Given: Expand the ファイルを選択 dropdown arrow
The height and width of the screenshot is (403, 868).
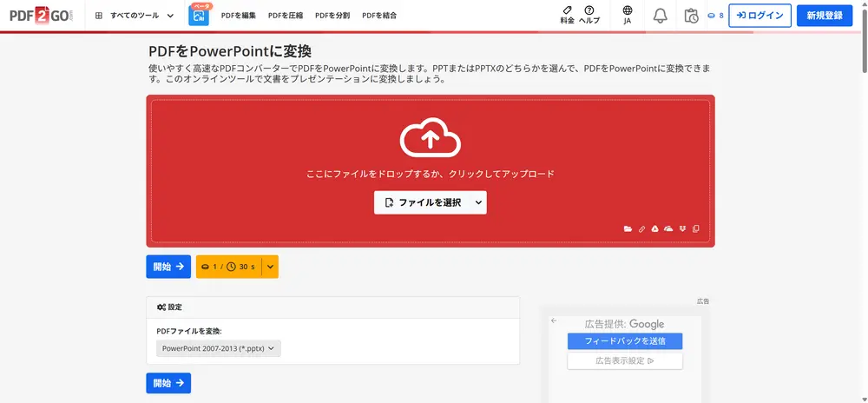Looking at the screenshot, I should tap(479, 202).
